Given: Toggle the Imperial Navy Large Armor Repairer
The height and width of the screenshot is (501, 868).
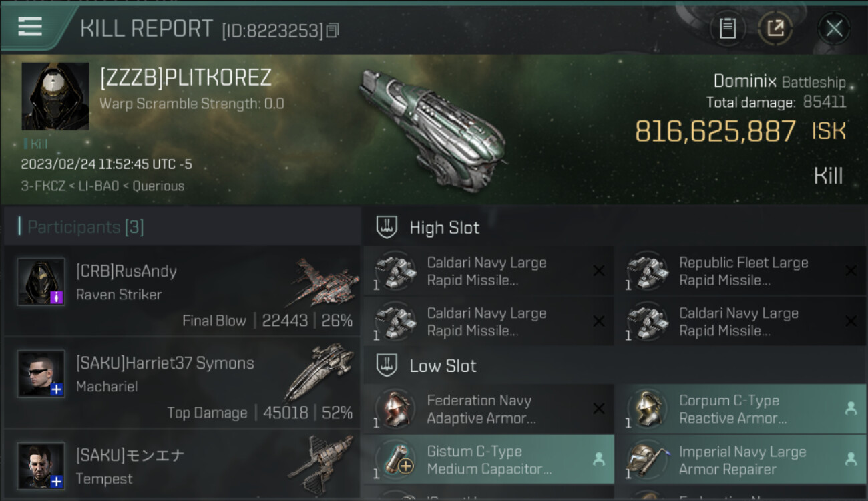Looking at the screenshot, I should pos(739,460).
